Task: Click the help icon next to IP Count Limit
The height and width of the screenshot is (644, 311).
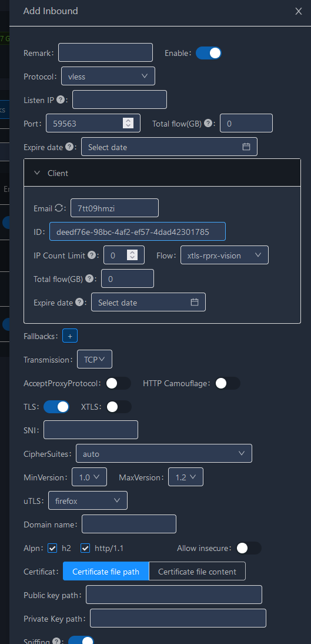Action: [x=92, y=255]
